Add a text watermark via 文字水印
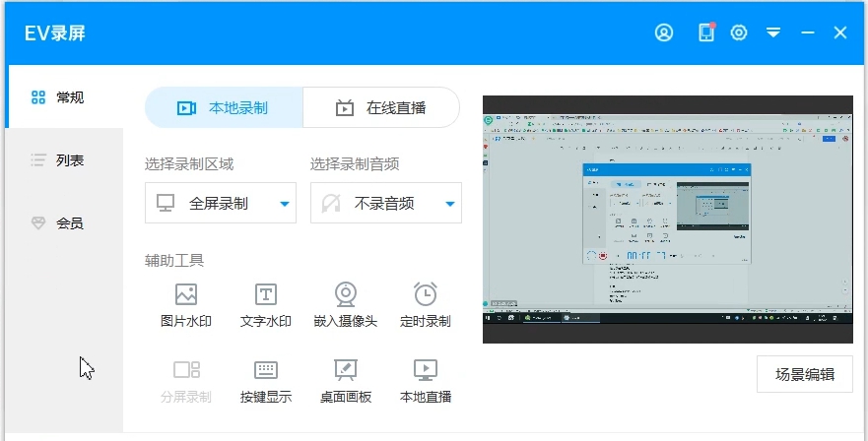The width and height of the screenshot is (868, 441). pos(266,305)
